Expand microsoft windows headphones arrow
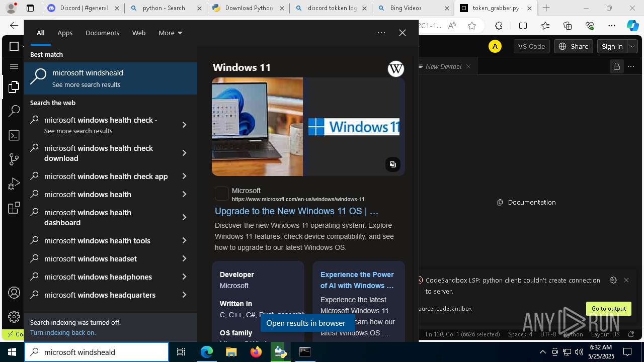644x362 pixels. pyautogui.click(x=184, y=277)
